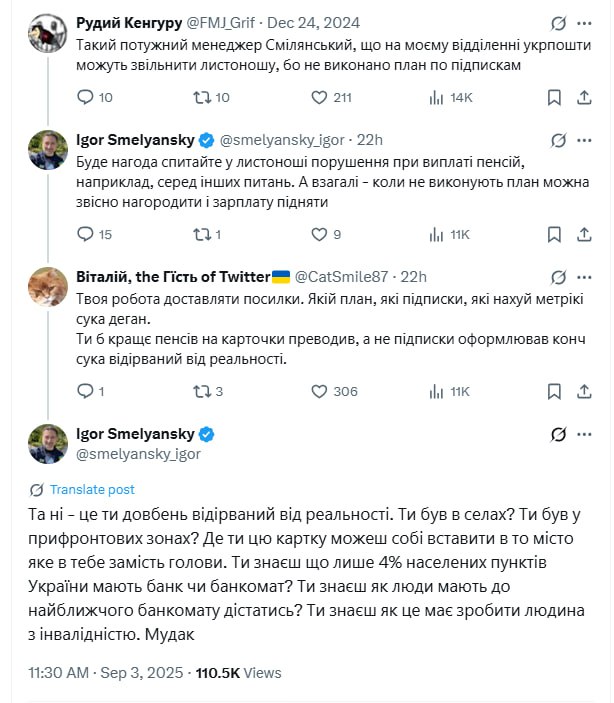The image size is (614, 703).
Task: Like the tweet with 211 likes
Action: click(x=320, y=97)
